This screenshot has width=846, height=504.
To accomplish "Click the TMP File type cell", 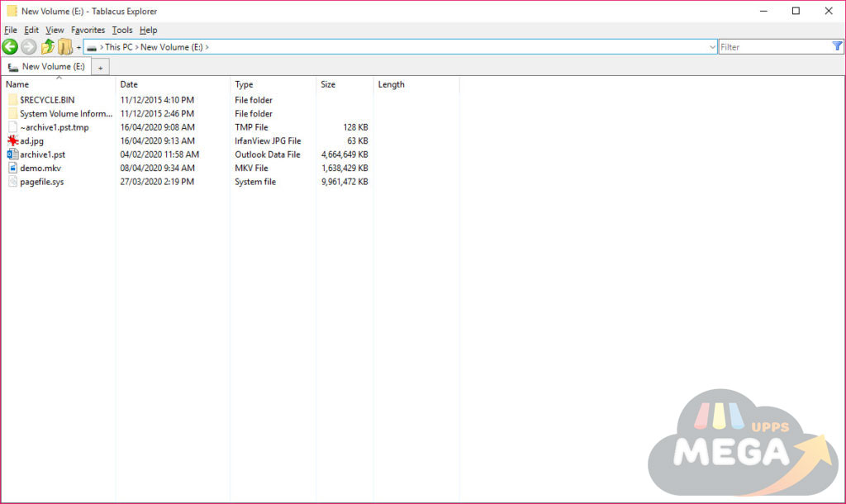I will point(251,127).
